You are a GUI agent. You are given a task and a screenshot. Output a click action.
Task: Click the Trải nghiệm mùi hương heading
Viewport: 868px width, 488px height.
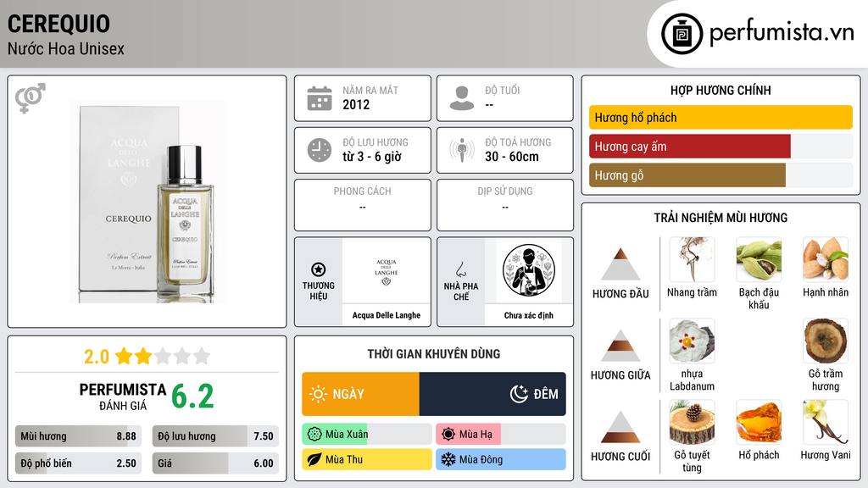pos(721,218)
